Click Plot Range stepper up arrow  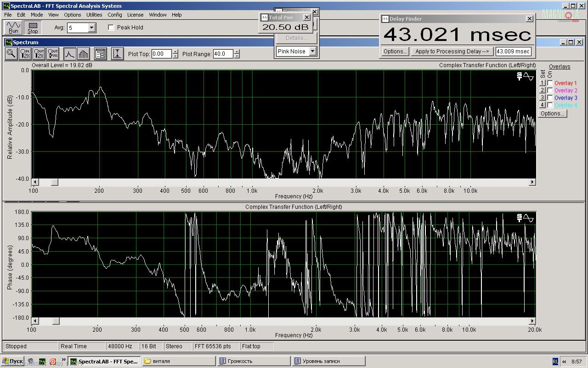pyautogui.click(x=237, y=52)
